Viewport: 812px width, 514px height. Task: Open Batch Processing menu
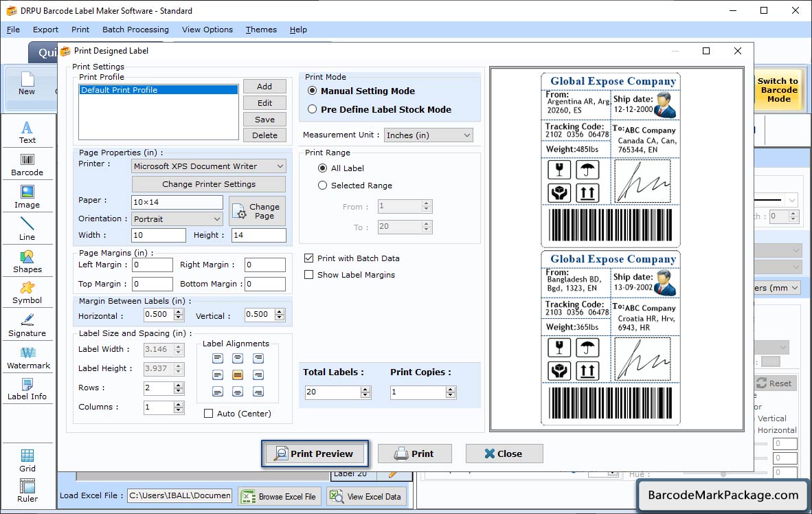136,30
